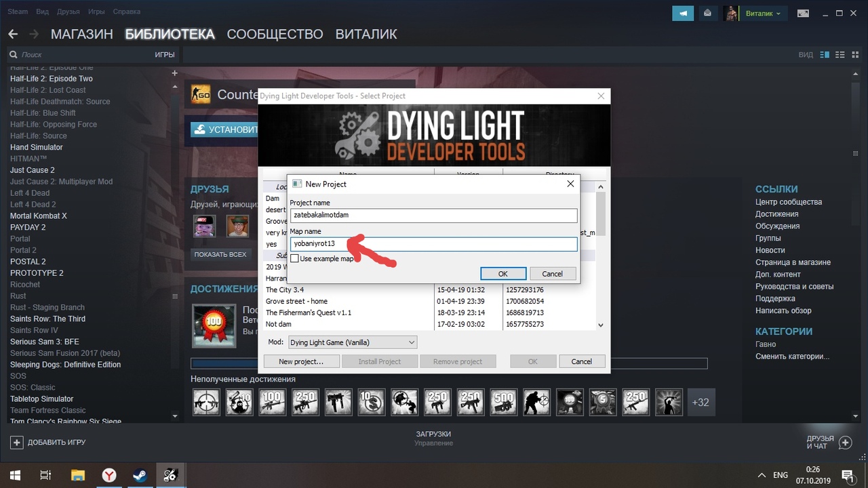
Task: Click the Map name input field
Action: (x=433, y=244)
